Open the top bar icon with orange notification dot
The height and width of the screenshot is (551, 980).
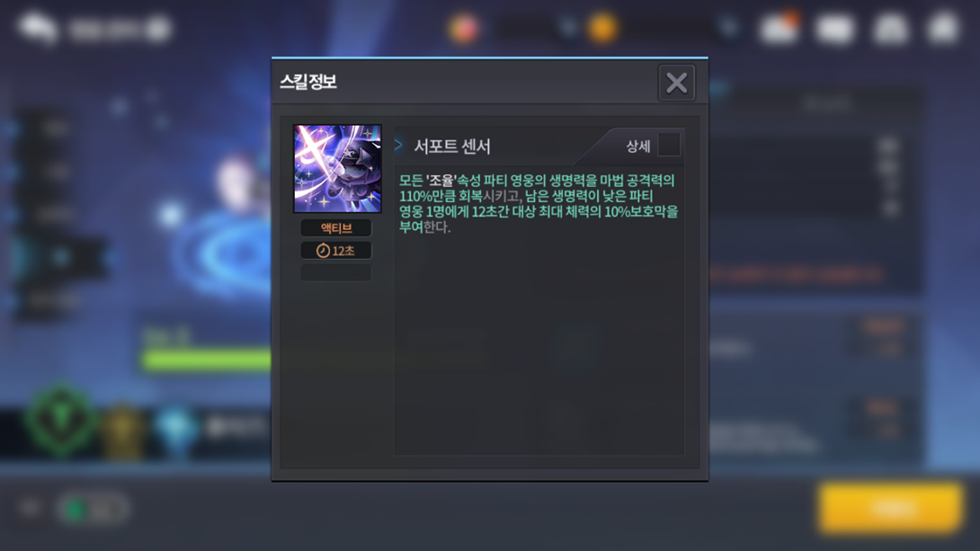(x=779, y=28)
